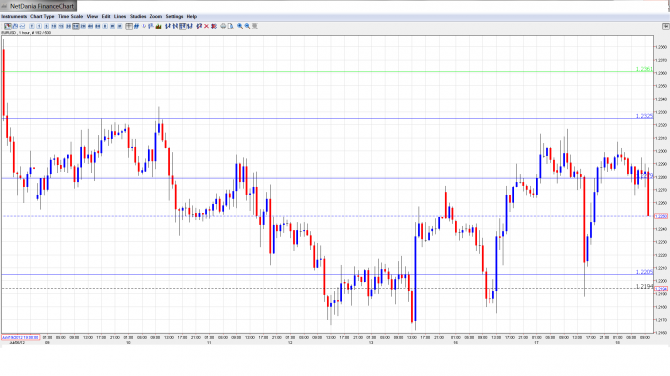The image size is (670, 376).
Task: Click the black 1.2194 dashed line label
Action: pos(644,286)
